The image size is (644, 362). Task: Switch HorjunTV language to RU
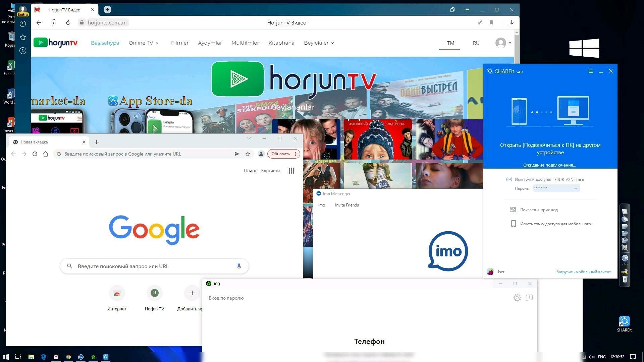point(476,43)
